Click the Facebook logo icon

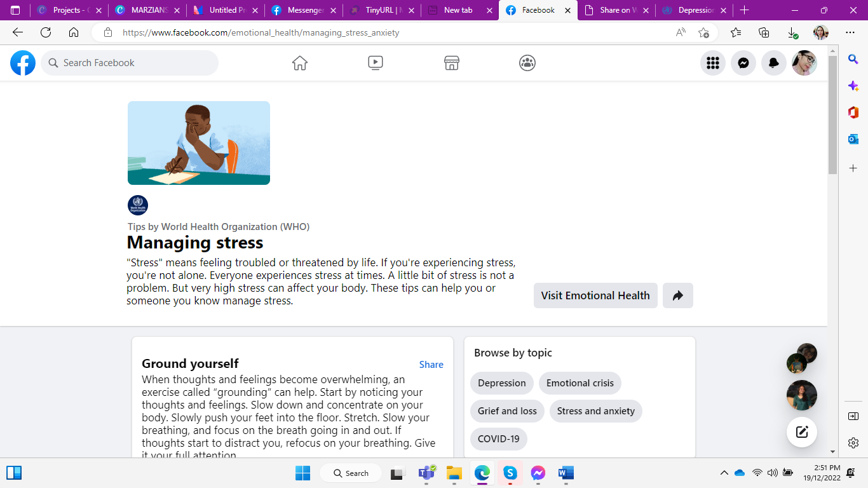(x=23, y=63)
